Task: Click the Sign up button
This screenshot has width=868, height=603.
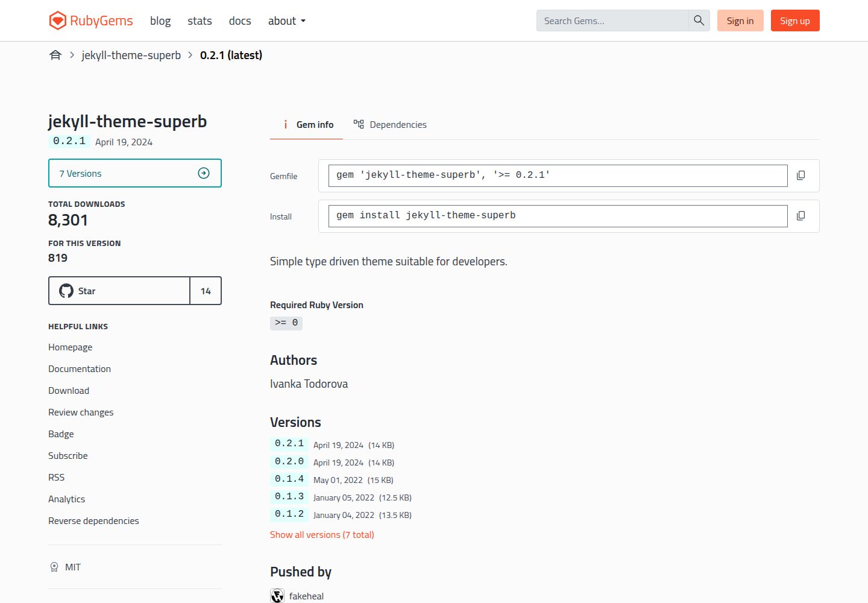Action: pyautogui.click(x=795, y=21)
